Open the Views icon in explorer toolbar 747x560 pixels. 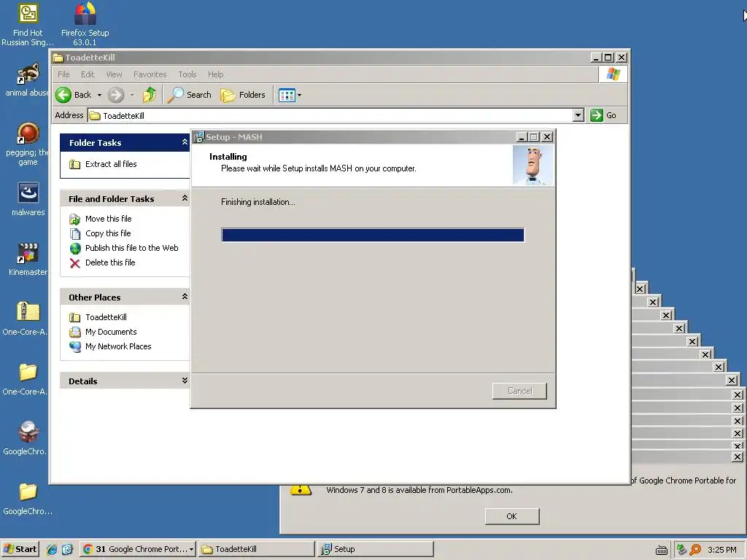click(x=287, y=95)
